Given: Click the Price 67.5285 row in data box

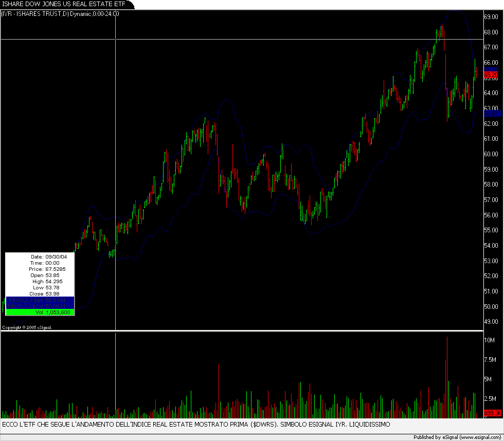Looking at the screenshot, I should coord(40,269).
